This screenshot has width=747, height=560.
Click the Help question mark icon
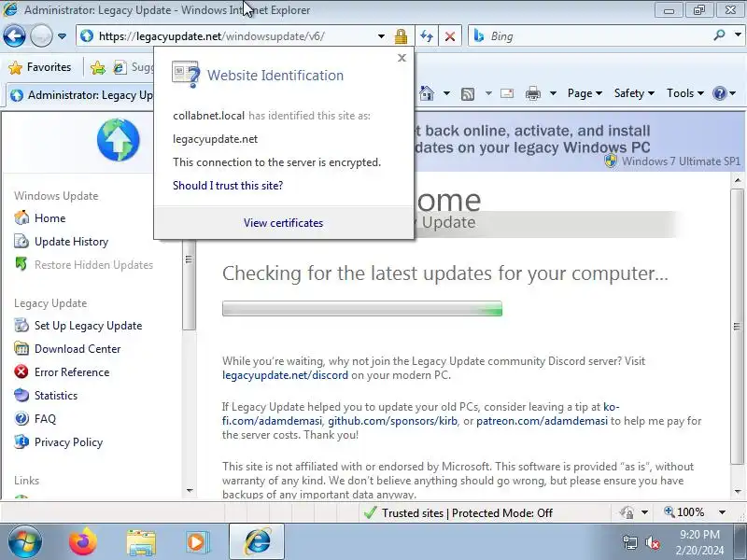click(719, 93)
